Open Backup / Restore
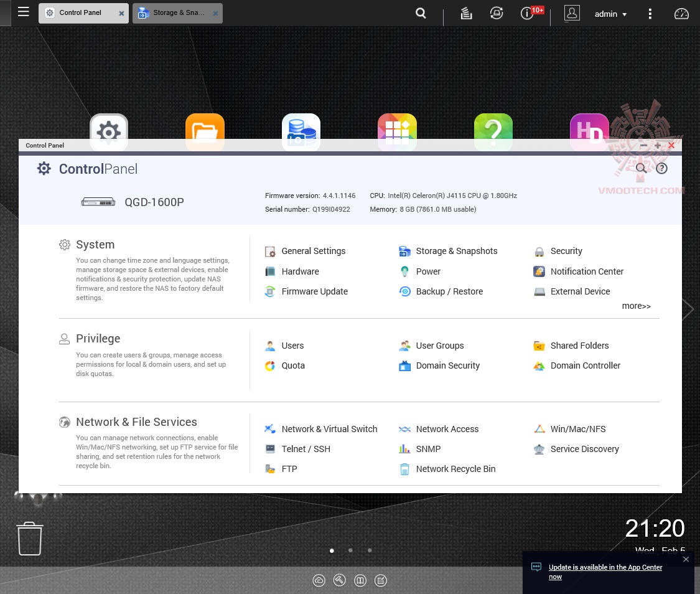Image resolution: width=700 pixels, height=594 pixels. pyautogui.click(x=441, y=291)
